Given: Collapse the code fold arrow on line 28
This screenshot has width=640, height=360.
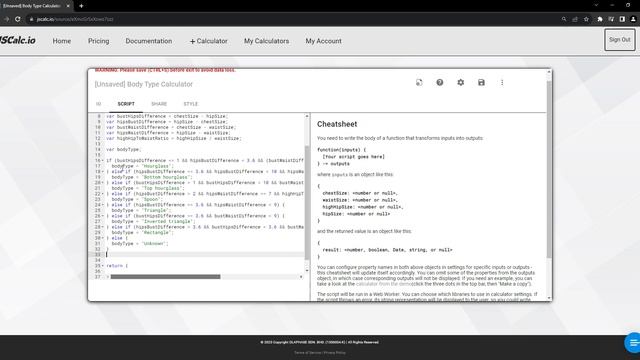Looking at the screenshot, I should [x=102, y=227].
